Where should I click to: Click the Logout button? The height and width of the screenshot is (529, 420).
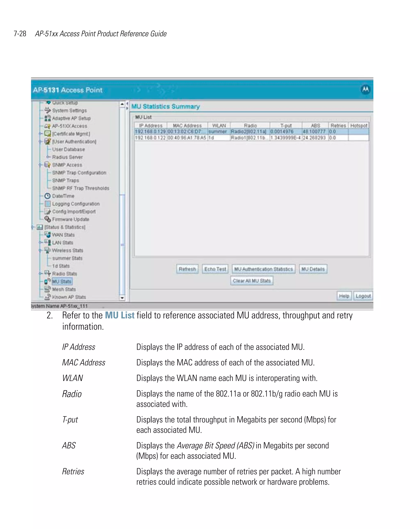[x=363, y=296]
